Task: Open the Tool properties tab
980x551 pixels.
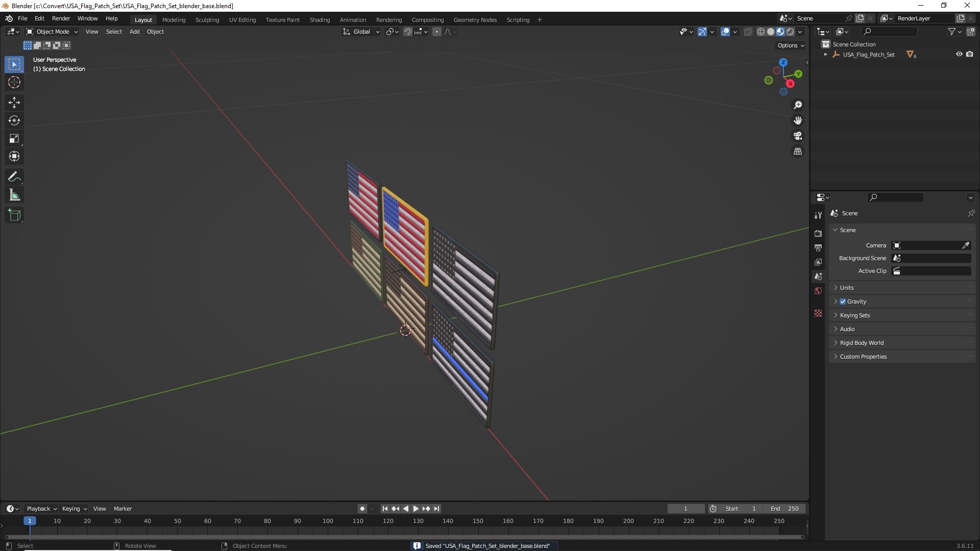Action: tap(818, 215)
